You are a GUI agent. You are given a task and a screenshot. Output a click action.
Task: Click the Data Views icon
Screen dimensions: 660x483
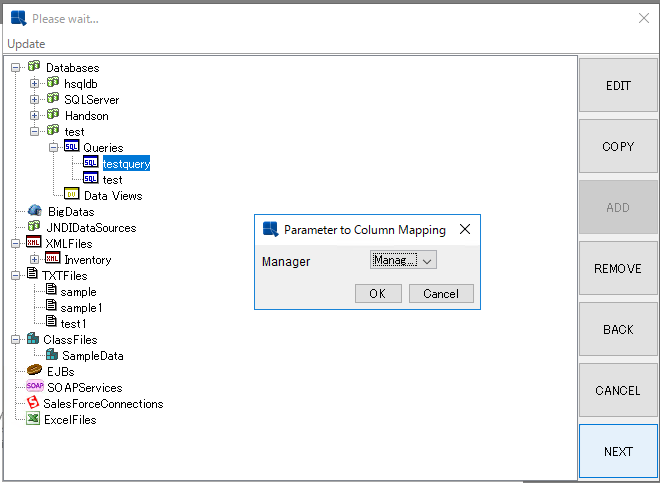72,195
